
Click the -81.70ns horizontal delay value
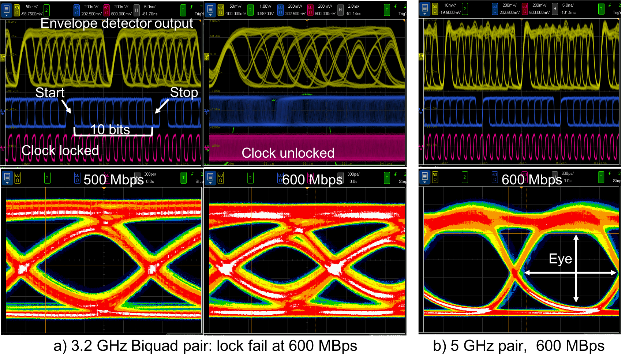pyautogui.click(x=150, y=14)
